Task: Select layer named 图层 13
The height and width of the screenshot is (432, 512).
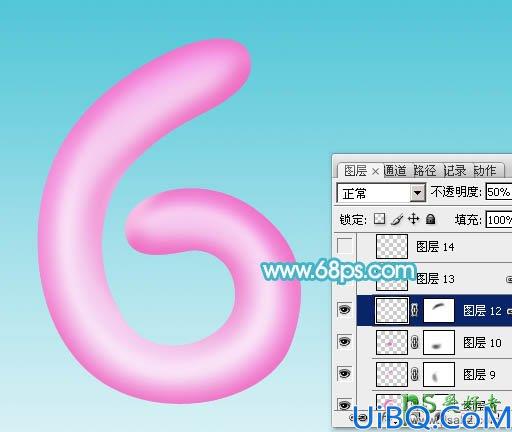Action: [x=435, y=279]
